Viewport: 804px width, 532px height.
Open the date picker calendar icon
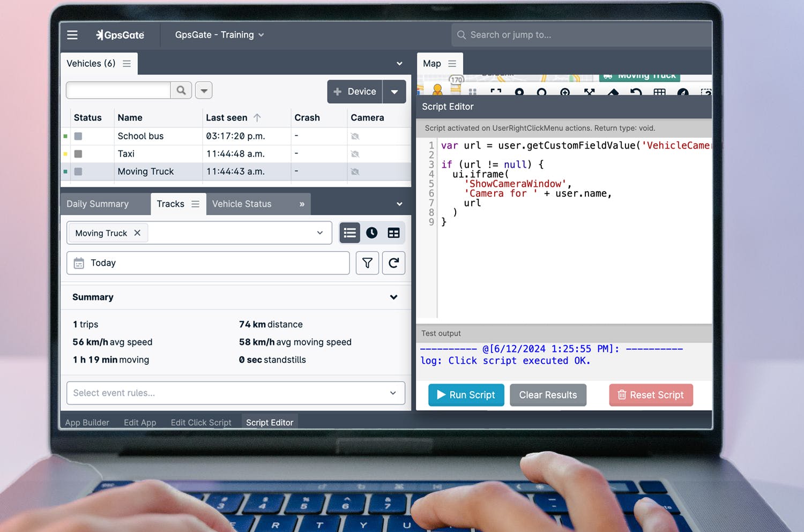[79, 263]
